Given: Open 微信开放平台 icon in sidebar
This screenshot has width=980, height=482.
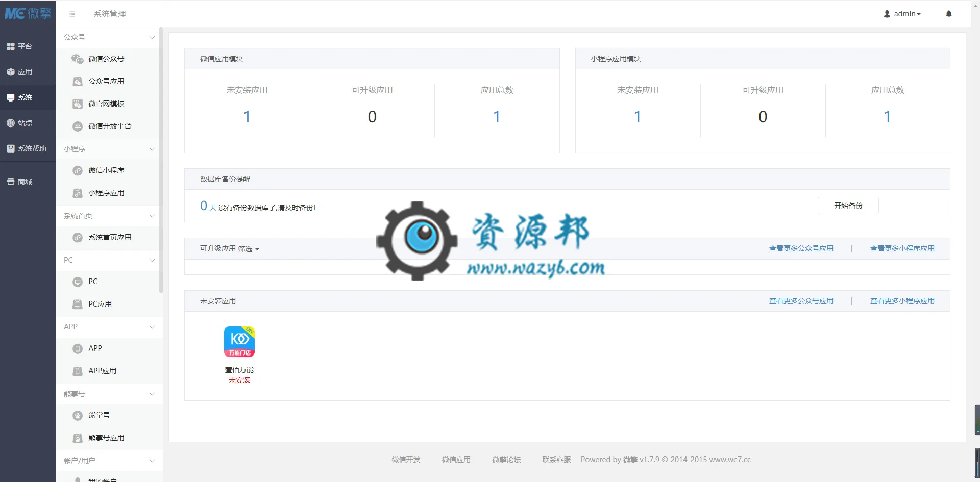Looking at the screenshot, I should pos(78,126).
